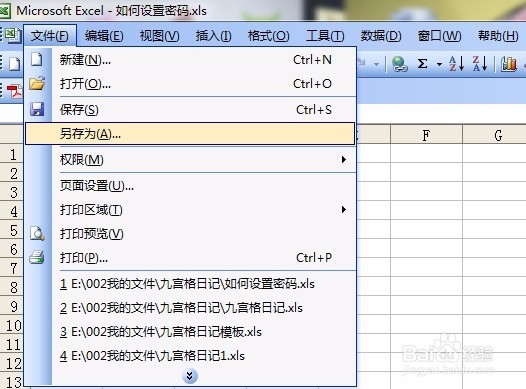Open the 数据(D) menu
This screenshot has height=389, width=526.
click(x=381, y=36)
